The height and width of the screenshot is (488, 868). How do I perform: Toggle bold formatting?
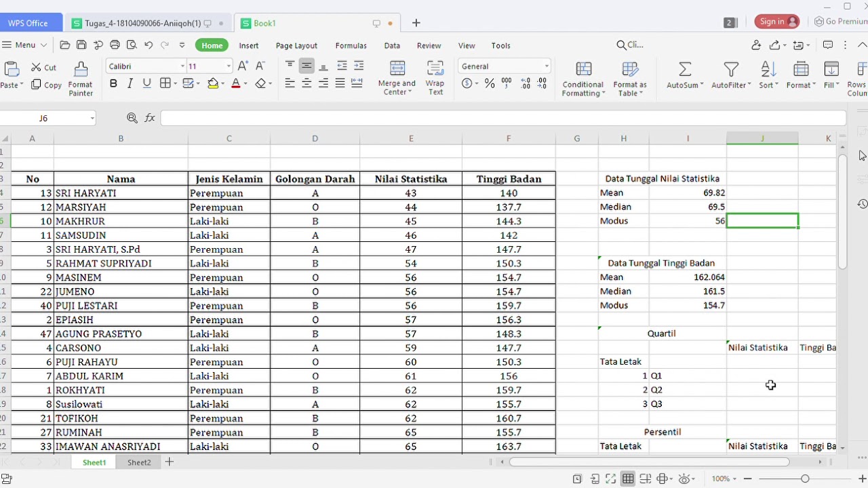[x=113, y=83]
